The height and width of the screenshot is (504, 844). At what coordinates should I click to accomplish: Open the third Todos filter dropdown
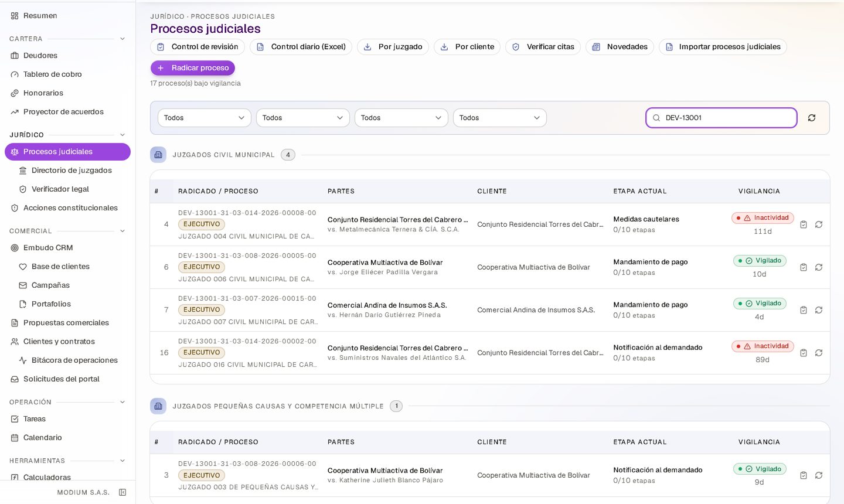tap(401, 118)
